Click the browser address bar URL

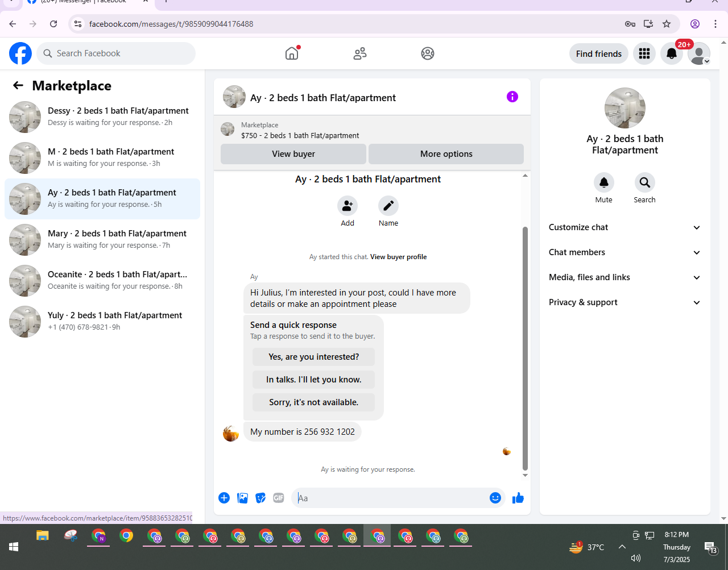171,24
